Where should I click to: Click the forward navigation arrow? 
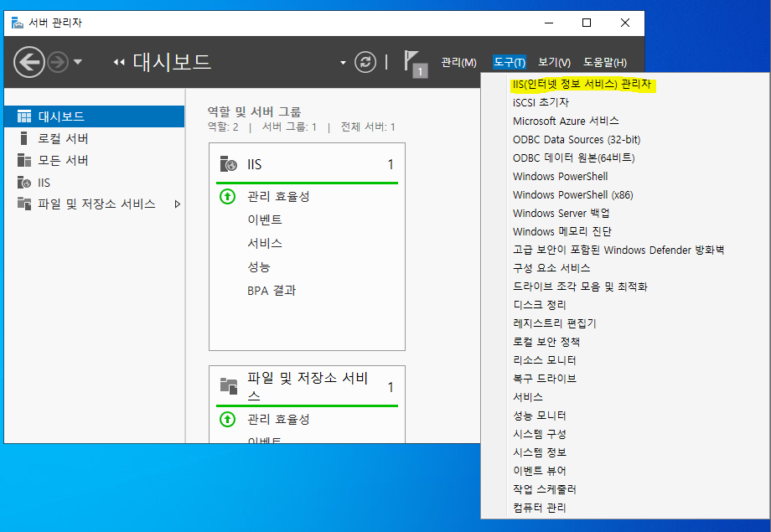click(58, 62)
